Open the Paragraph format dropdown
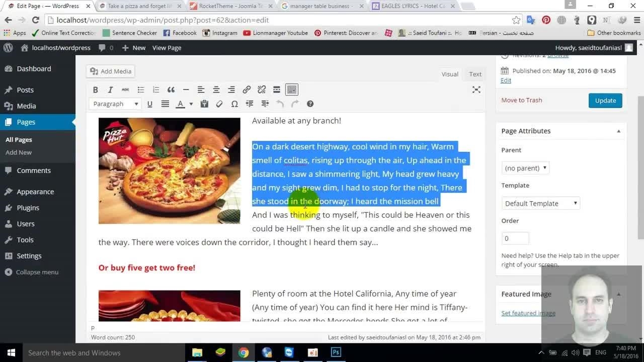The height and width of the screenshot is (362, 644). [x=115, y=104]
